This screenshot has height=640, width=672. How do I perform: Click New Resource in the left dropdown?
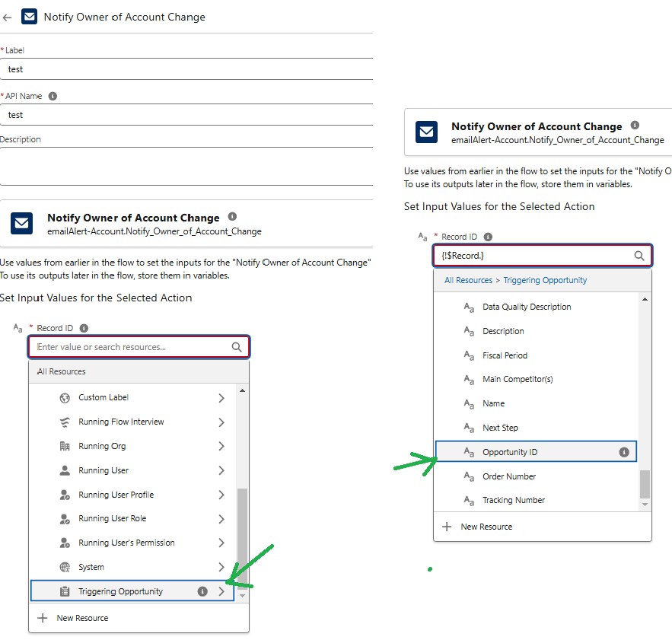click(139, 618)
